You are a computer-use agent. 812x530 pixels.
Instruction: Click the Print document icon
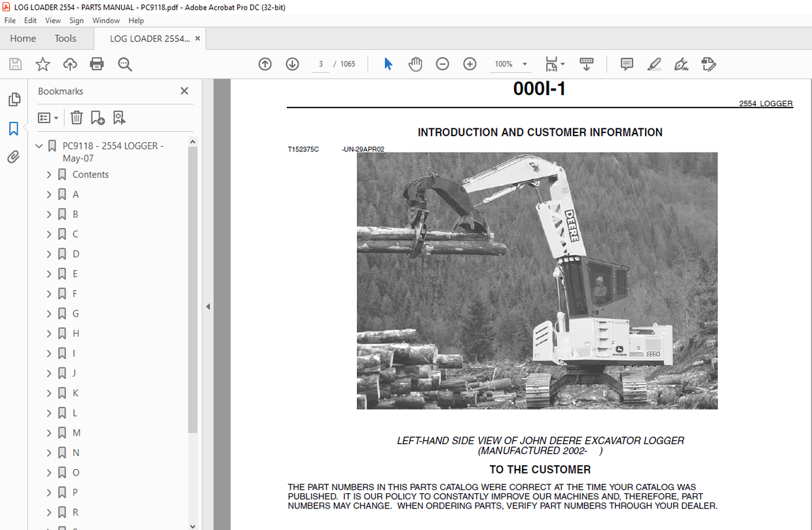[97, 64]
